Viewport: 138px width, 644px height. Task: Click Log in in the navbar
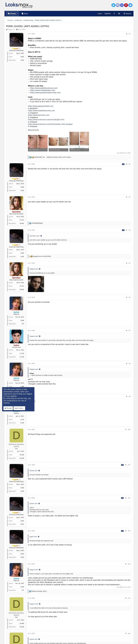(100, 14)
